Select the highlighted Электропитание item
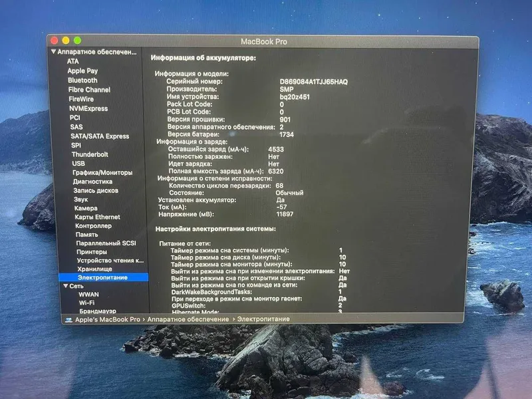 tap(104, 277)
